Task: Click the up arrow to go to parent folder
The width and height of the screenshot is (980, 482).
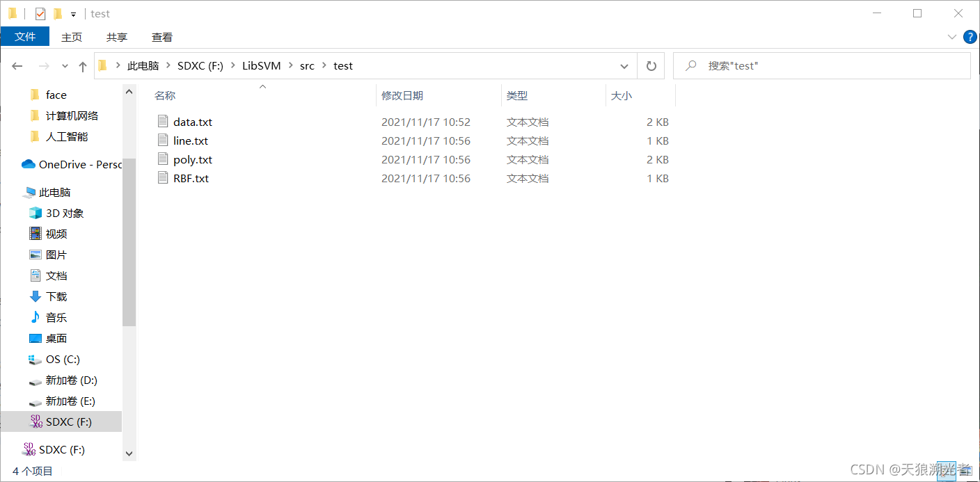Action: tap(82, 65)
